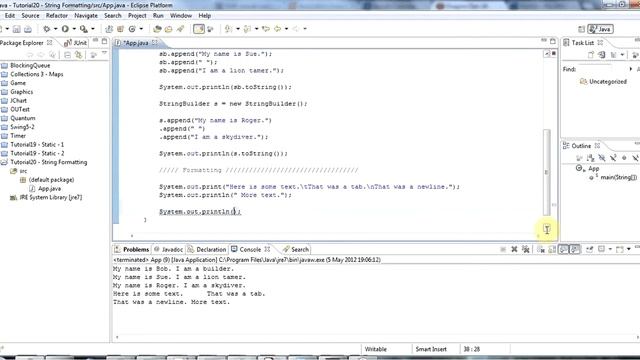Switch to the JUnit tab

tap(76, 43)
